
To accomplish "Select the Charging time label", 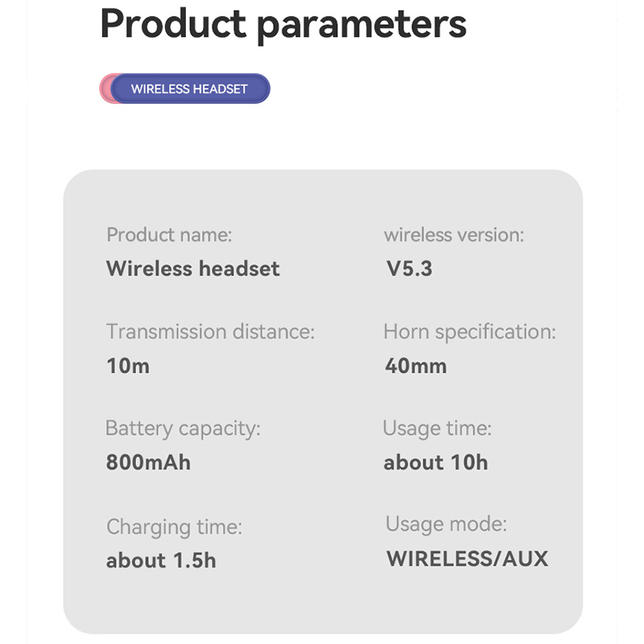I will point(174,527).
